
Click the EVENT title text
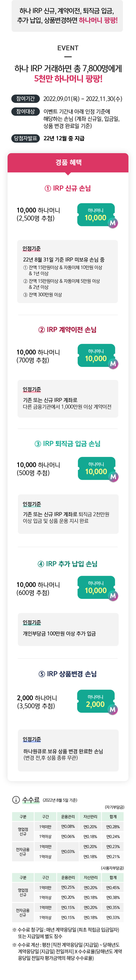68,48
